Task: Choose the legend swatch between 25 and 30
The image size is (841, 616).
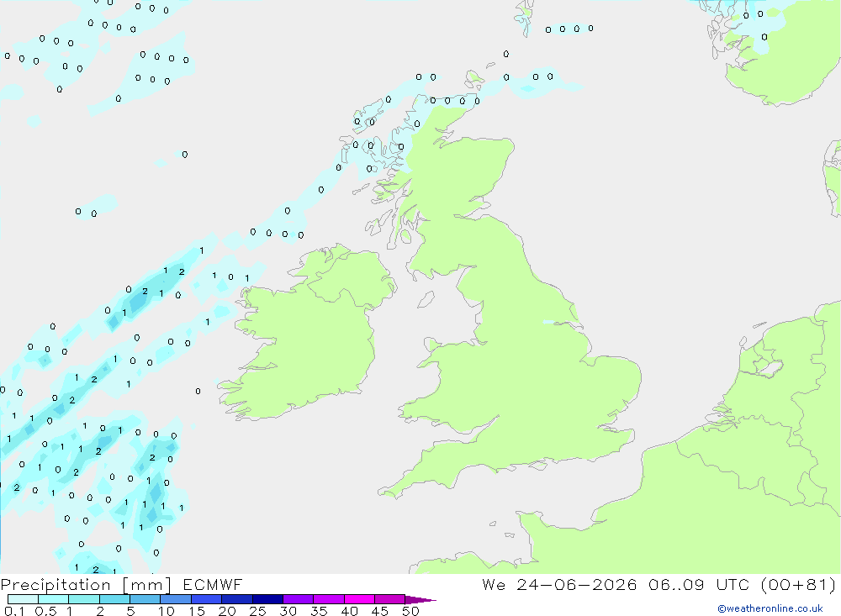Action: pos(267,599)
